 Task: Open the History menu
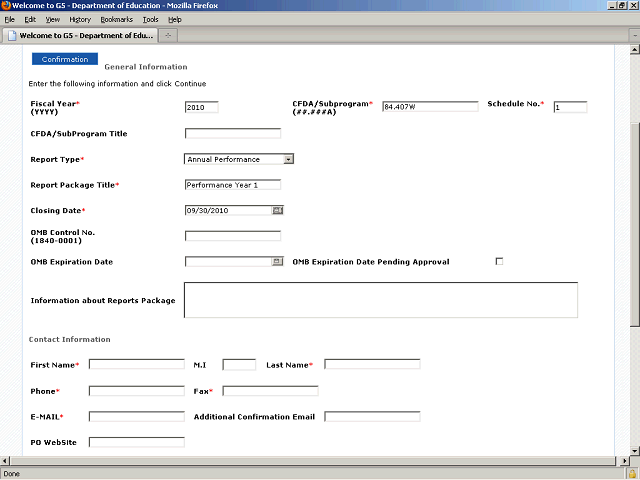coord(80,20)
